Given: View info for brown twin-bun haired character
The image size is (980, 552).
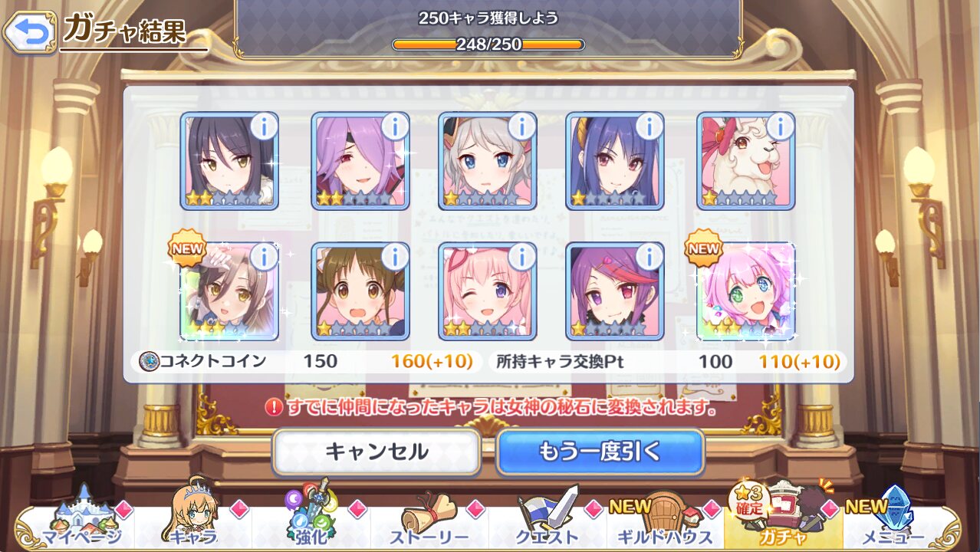Looking at the screenshot, I should tap(394, 257).
